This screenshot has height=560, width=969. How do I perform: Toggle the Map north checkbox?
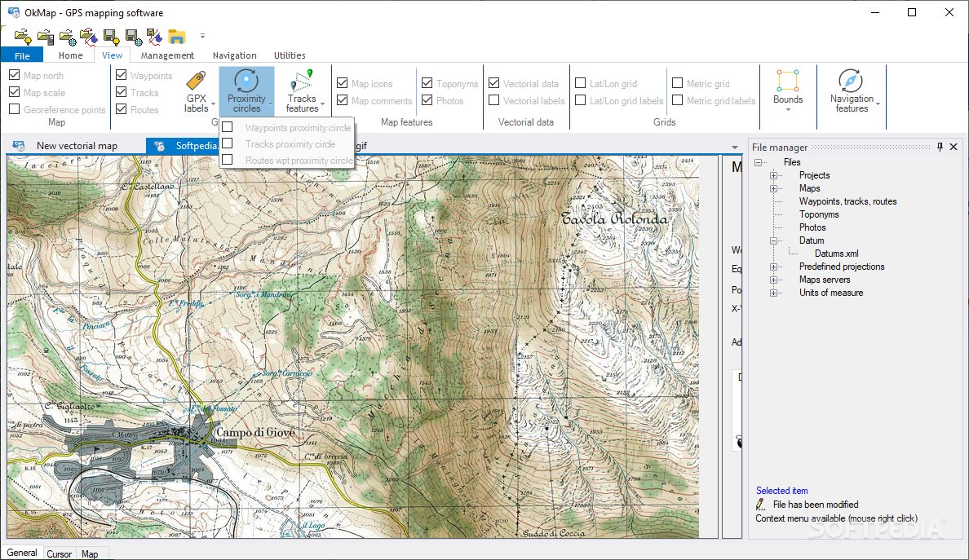(14, 75)
